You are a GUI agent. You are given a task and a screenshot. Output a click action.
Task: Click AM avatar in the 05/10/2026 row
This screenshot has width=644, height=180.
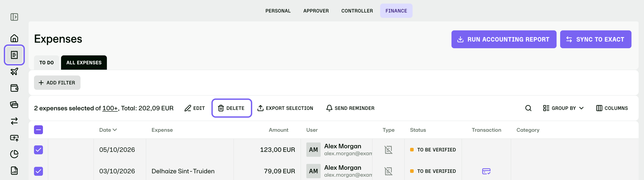(x=313, y=150)
